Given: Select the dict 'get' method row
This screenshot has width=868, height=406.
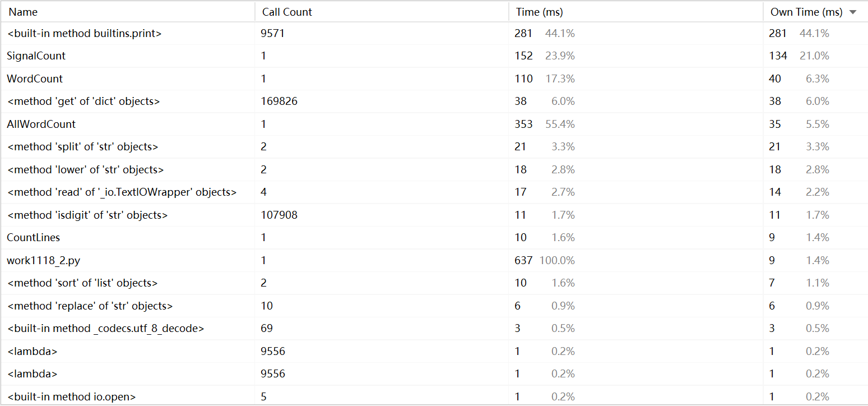Looking at the screenshot, I should click(83, 101).
